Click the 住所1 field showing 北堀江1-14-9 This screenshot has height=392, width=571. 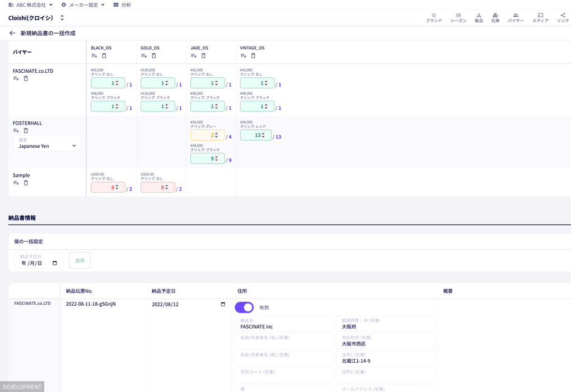[x=385, y=358]
